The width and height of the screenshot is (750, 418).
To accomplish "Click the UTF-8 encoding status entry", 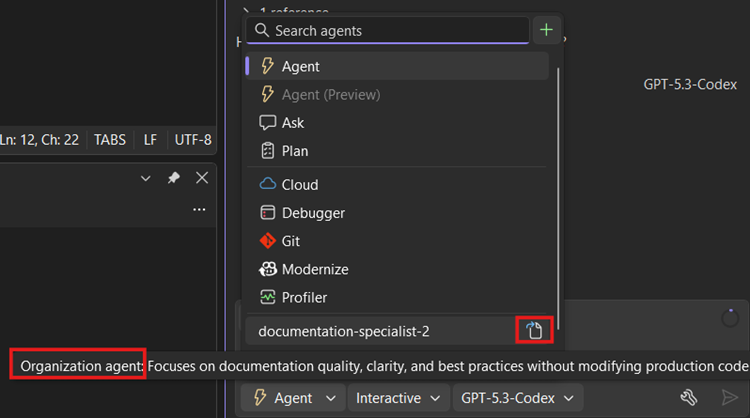I will [x=193, y=140].
